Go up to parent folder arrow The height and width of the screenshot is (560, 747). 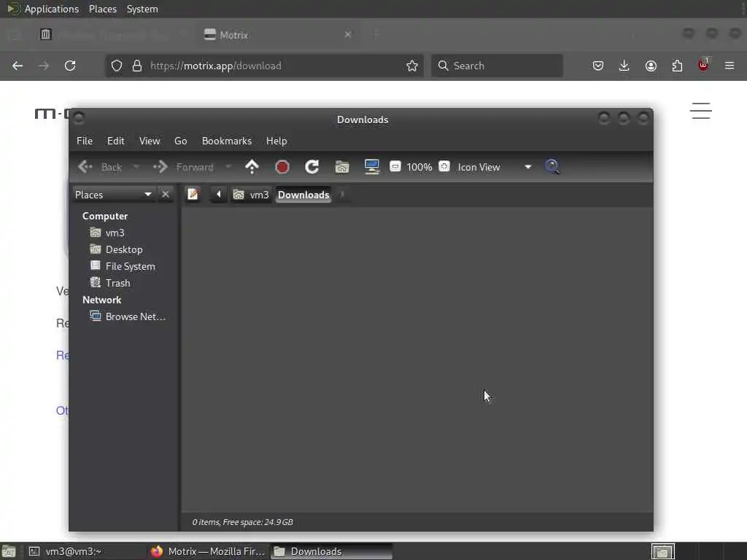pyautogui.click(x=252, y=167)
